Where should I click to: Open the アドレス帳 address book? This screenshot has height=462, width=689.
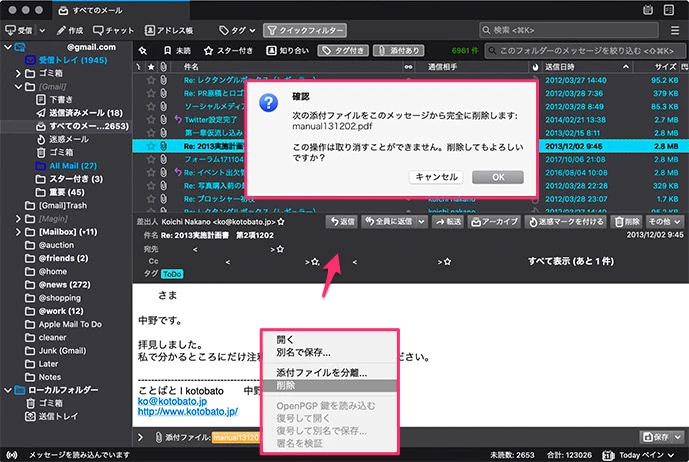click(169, 31)
